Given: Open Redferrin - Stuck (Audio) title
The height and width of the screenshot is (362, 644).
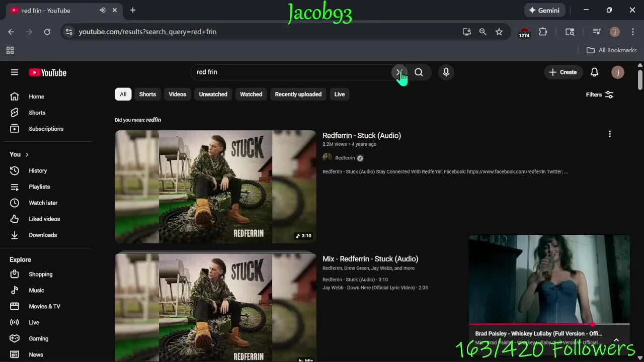Looking at the screenshot, I should [x=362, y=135].
